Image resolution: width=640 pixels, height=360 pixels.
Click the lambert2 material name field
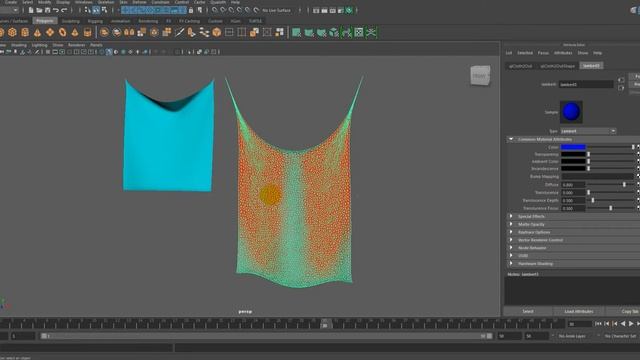click(x=586, y=84)
